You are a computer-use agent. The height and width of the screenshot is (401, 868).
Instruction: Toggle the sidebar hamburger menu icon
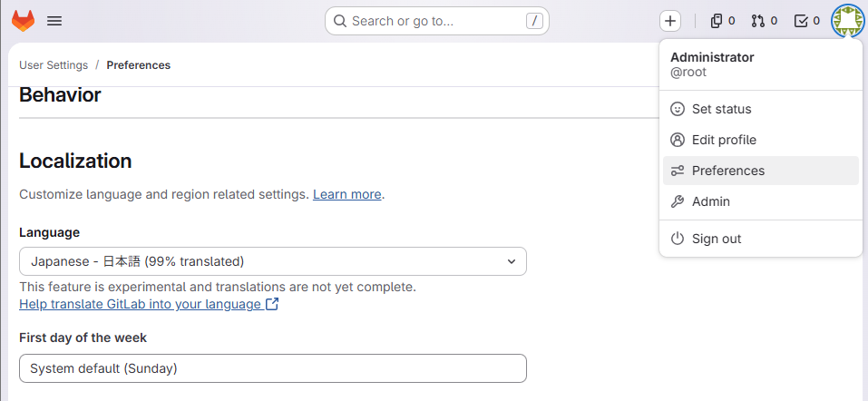[x=54, y=21]
